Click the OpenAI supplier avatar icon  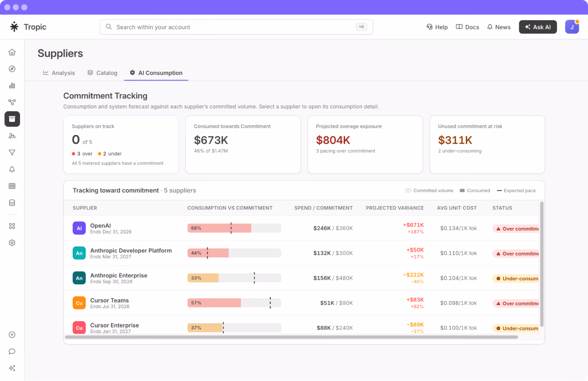pyautogui.click(x=79, y=228)
